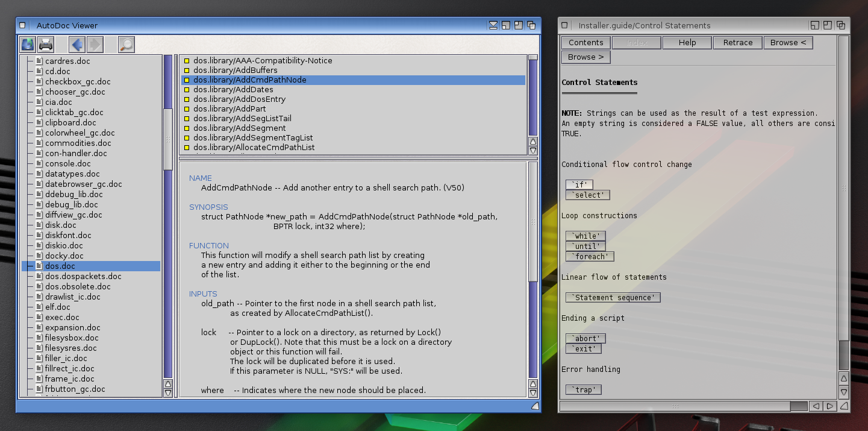Open datatypes.doc from the file list
The width and height of the screenshot is (868, 431).
[x=72, y=174]
